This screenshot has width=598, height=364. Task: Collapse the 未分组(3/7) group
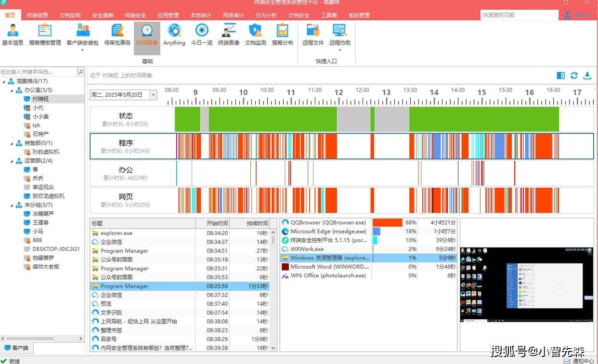[x=12, y=205]
